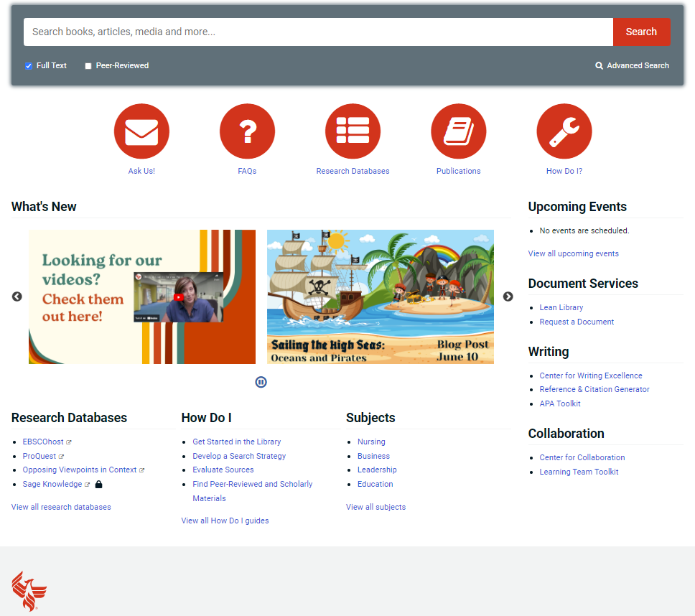This screenshot has width=695, height=616.
Task: Choose the Leadership subject link
Action: tap(377, 470)
